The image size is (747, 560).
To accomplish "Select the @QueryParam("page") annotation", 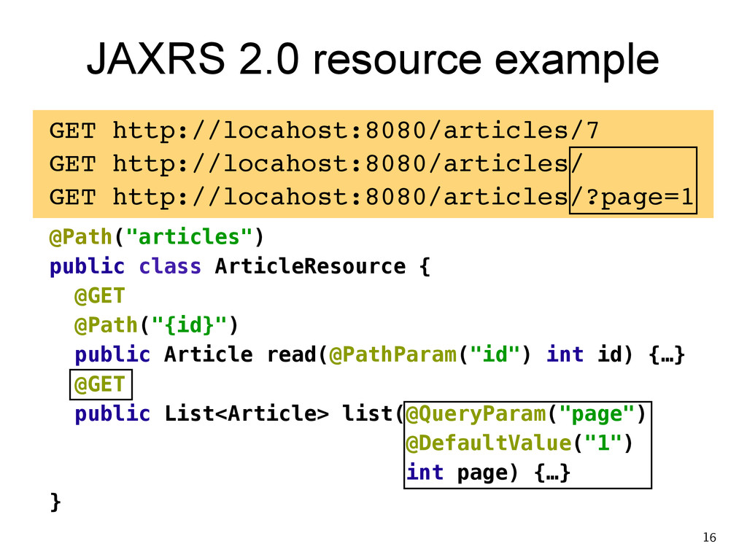I will (526, 414).
